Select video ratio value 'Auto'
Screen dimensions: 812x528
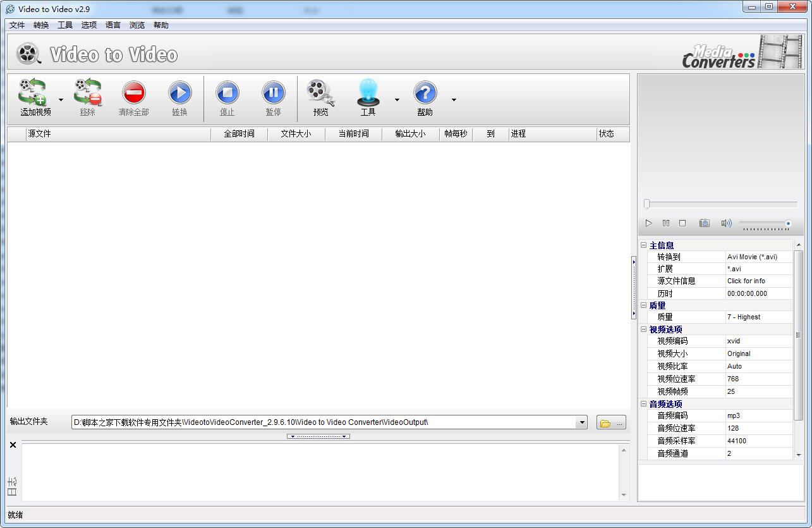759,367
